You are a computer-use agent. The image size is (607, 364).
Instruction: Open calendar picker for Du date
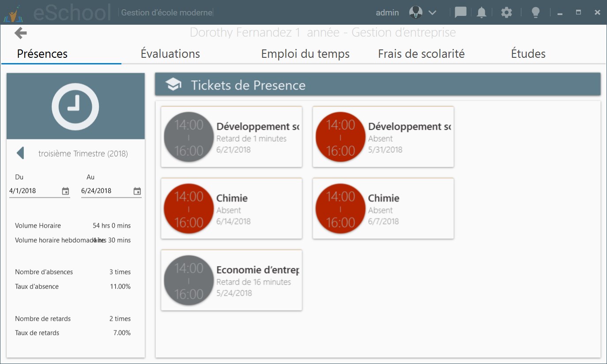65,191
